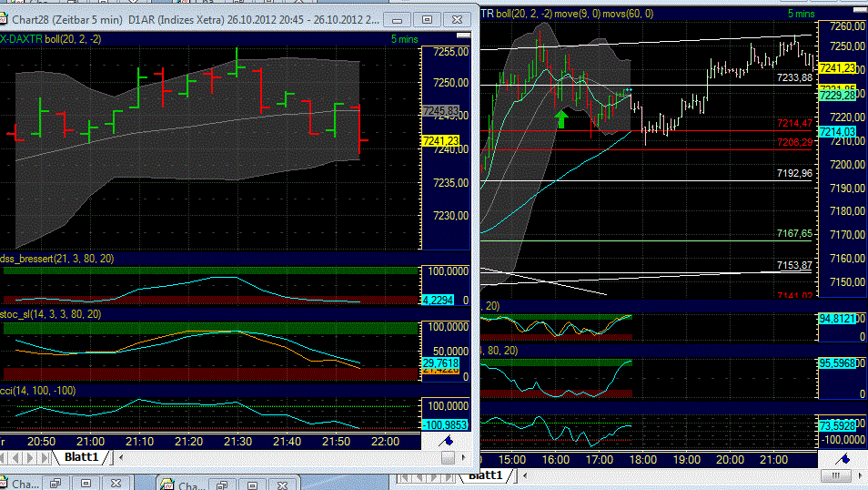Maximize the Chart28 window
Image resolution: width=868 pixels, height=490 pixels.
[x=427, y=19]
